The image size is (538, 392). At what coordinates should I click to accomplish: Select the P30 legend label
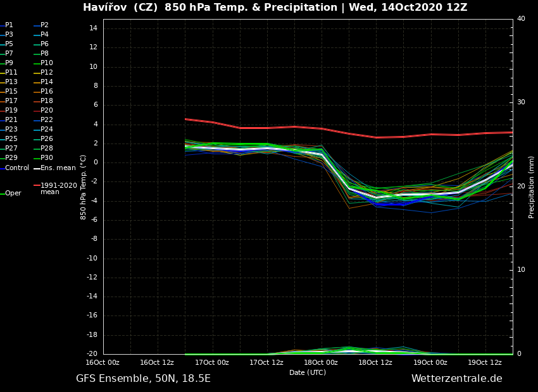coord(47,158)
